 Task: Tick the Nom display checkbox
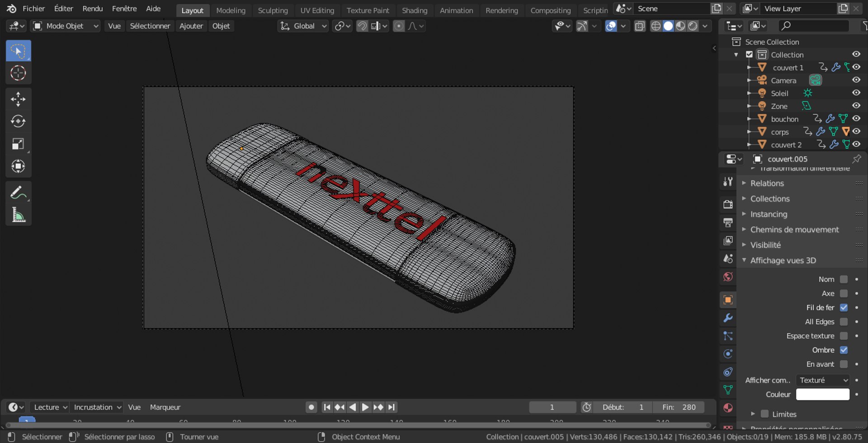pos(844,279)
